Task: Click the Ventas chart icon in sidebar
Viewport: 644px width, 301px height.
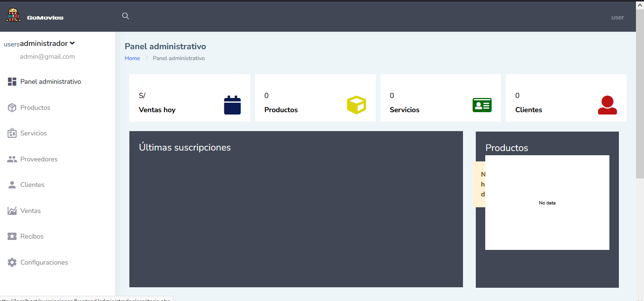Action: click(12, 211)
